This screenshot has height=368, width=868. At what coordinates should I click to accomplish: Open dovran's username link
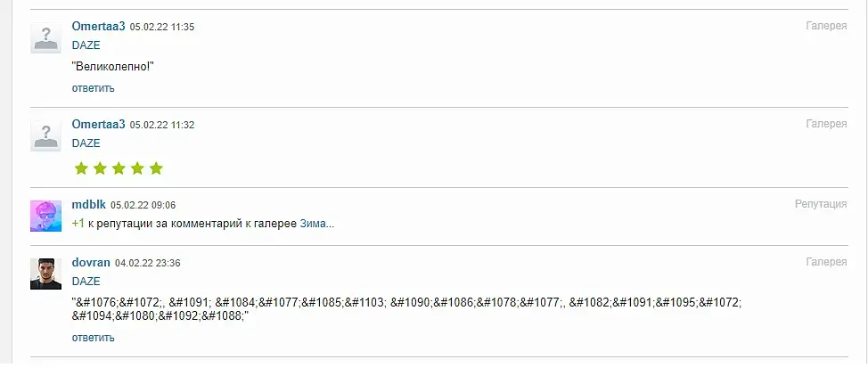pos(91,263)
